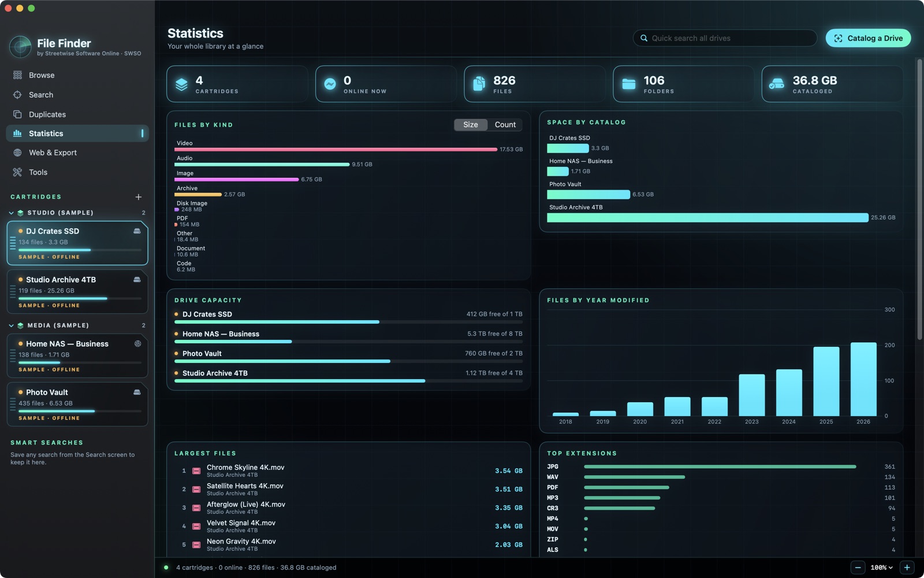
Task: Select the DJ Crates SSD cartridge card
Action: tap(77, 243)
